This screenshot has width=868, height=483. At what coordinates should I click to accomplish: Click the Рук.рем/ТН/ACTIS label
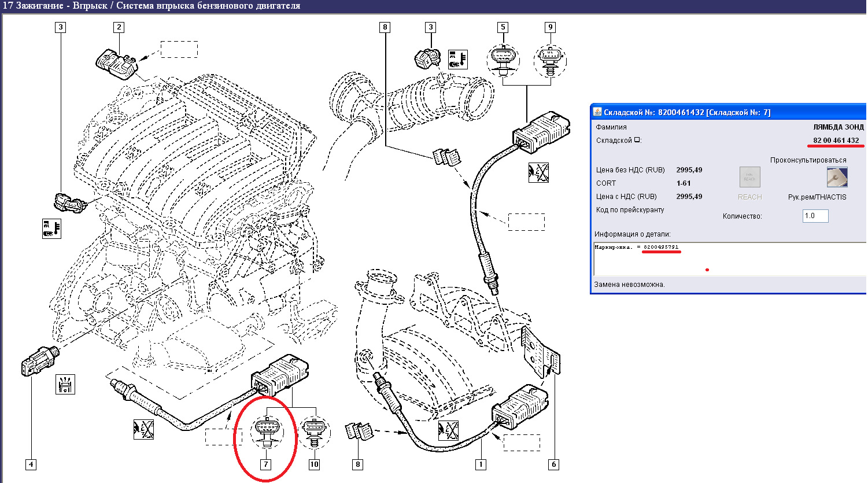pos(817,197)
